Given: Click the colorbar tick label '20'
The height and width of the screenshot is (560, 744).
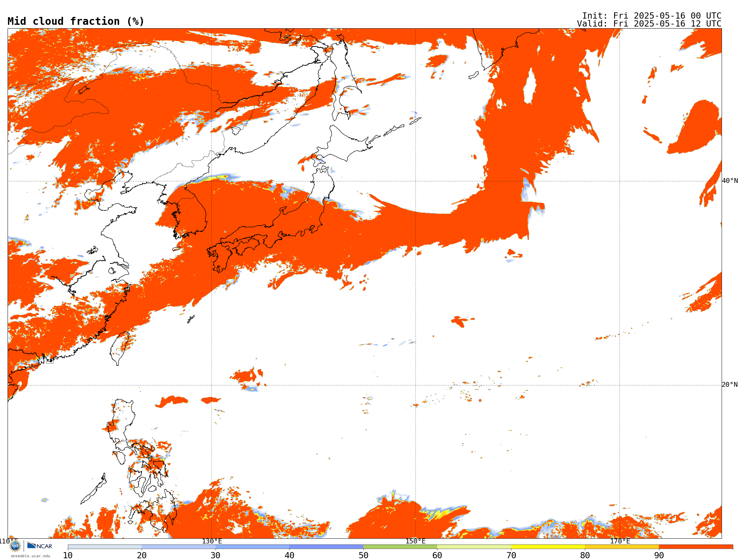Looking at the screenshot, I should [x=142, y=555].
